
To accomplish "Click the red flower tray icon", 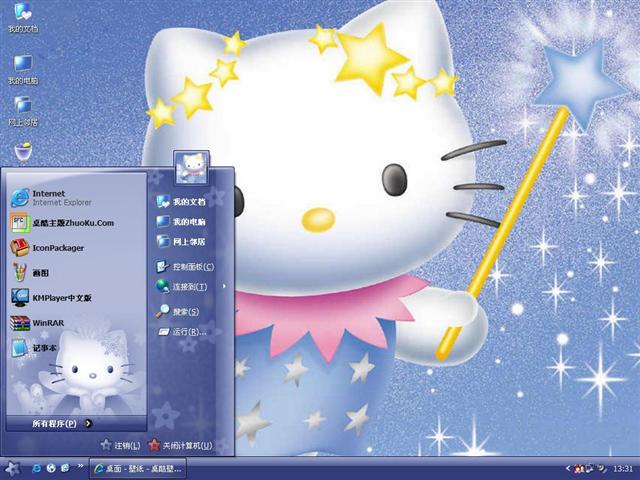I will 578,469.
